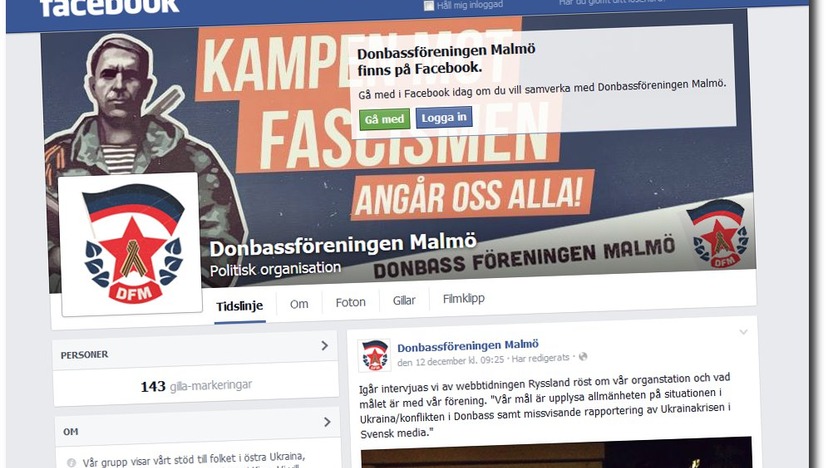Click the post's DFM avatar icon
Image resolution: width=828 pixels, height=468 pixels.
(x=374, y=355)
